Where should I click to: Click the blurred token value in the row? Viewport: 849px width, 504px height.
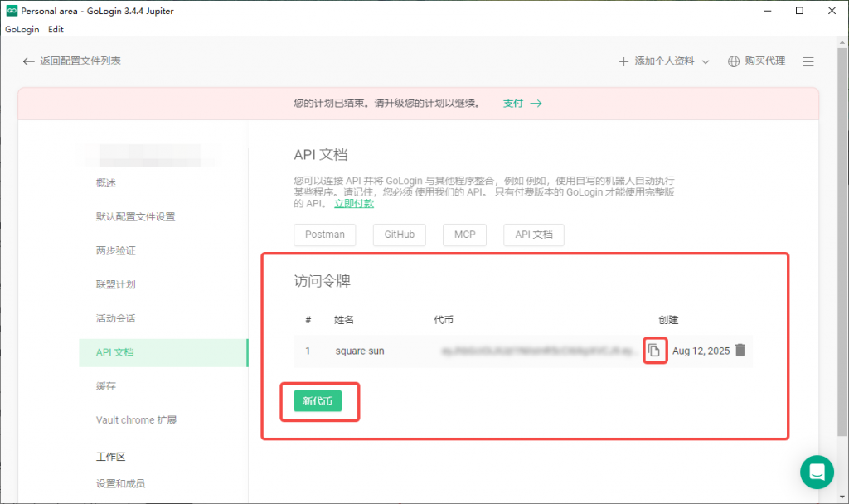pos(539,351)
